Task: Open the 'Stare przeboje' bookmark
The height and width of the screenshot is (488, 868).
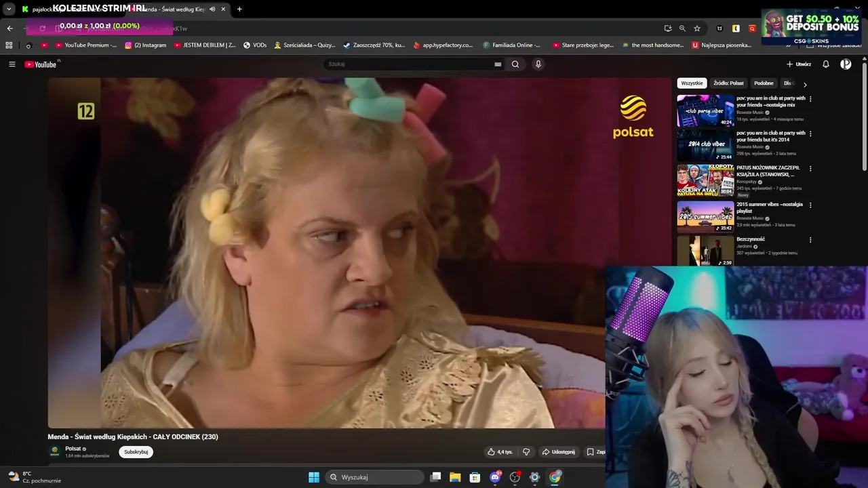Action: coord(583,45)
